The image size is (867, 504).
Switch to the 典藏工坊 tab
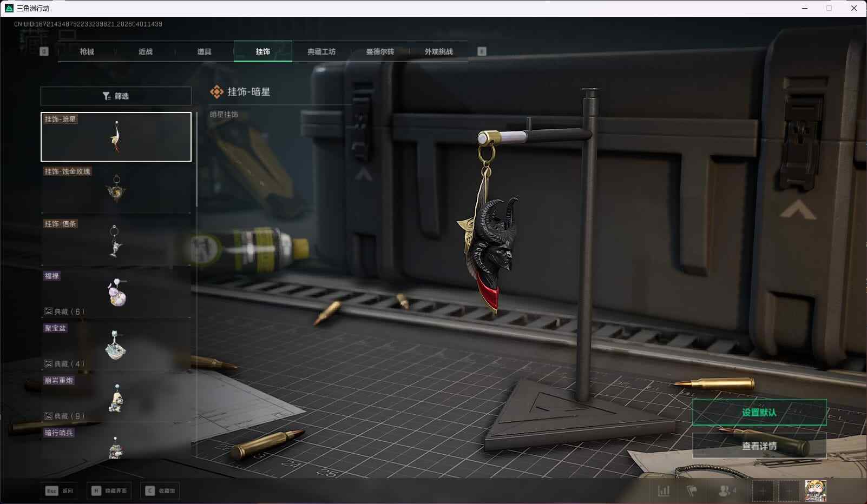(321, 52)
